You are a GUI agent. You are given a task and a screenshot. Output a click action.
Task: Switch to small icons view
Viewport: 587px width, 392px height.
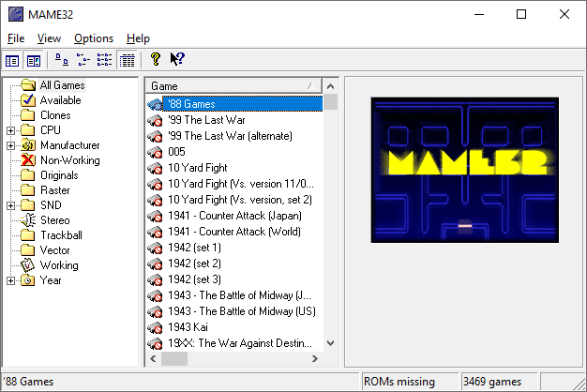pos(83,59)
